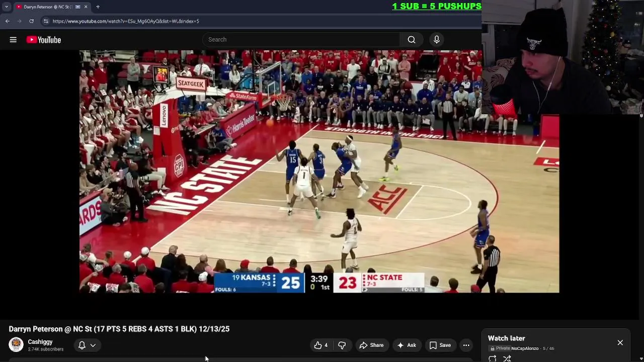Go to the YouTube home logo
Image resolution: width=644 pixels, height=362 pixels.
(x=44, y=40)
